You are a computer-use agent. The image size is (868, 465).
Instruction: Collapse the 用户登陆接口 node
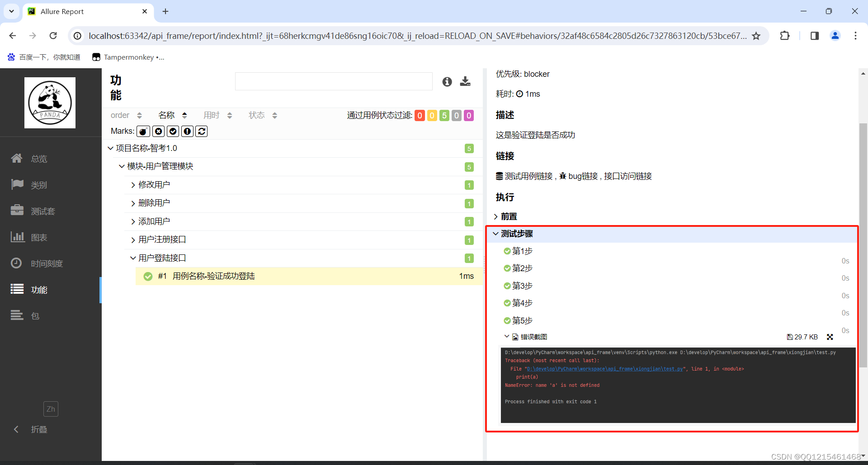[303, 258]
